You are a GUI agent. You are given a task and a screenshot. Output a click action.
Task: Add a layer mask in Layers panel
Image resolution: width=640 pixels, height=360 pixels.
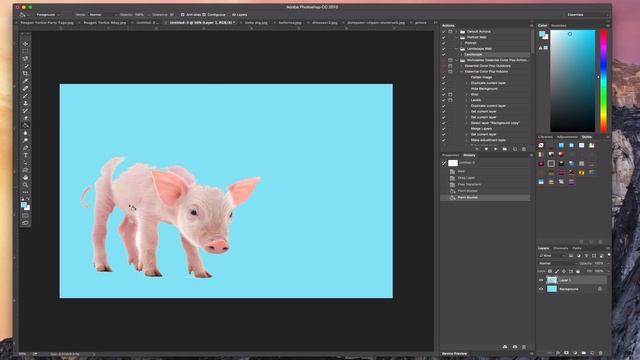[566, 353]
